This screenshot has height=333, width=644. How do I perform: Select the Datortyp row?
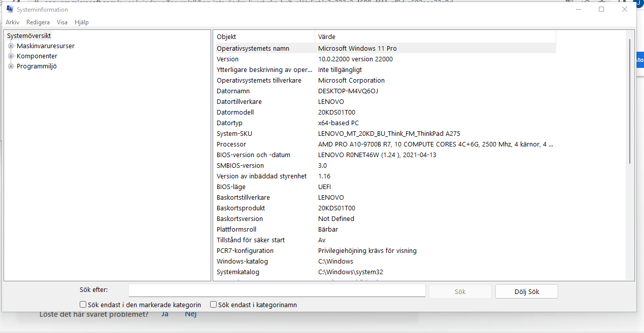(385, 123)
